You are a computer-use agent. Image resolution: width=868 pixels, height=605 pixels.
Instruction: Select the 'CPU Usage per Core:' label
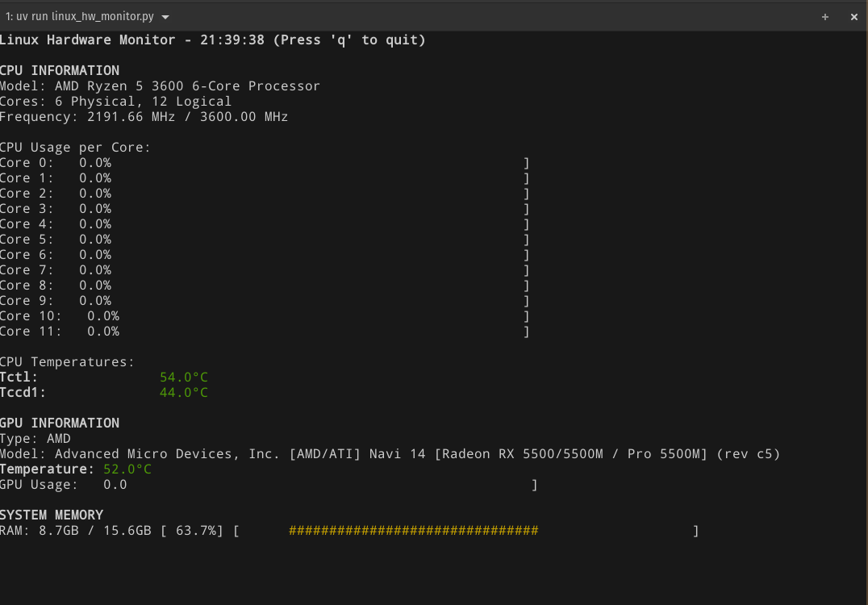tap(75, 148)
